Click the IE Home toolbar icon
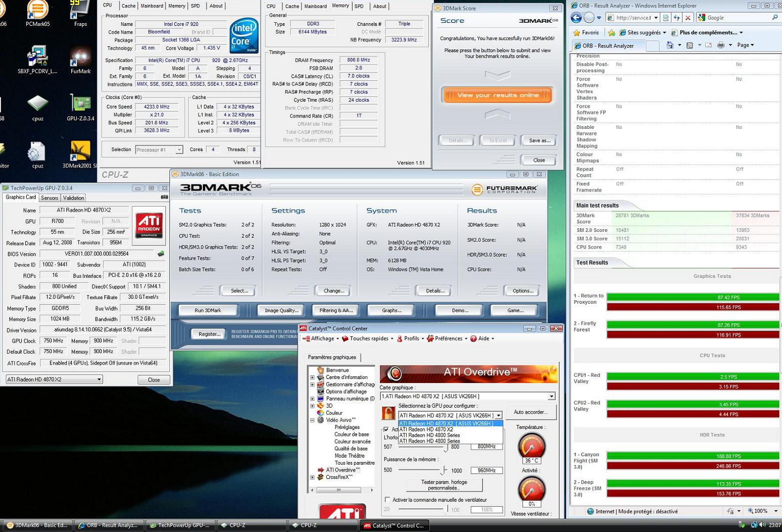The width and height of the screenshot is (782, 532). [x=670, y=45]
